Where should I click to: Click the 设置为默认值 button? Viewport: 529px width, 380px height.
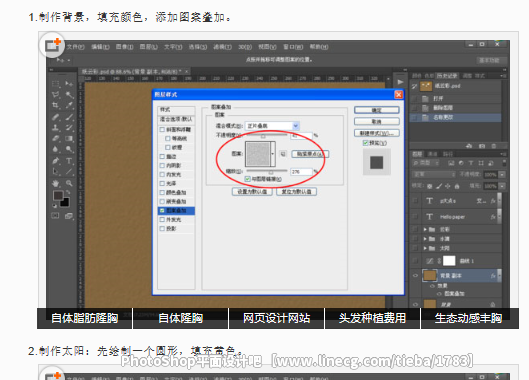(x=252, y=192)
